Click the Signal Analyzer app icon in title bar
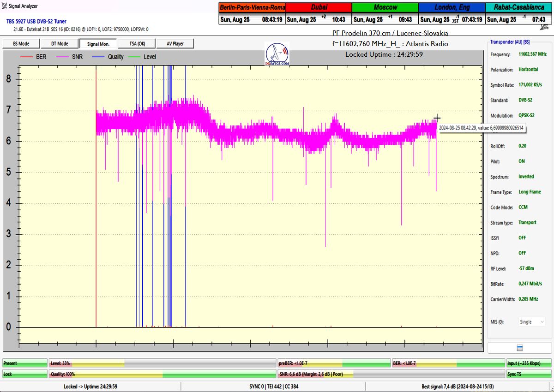This screenshot has width=554, height=392. tap(5, 6)
